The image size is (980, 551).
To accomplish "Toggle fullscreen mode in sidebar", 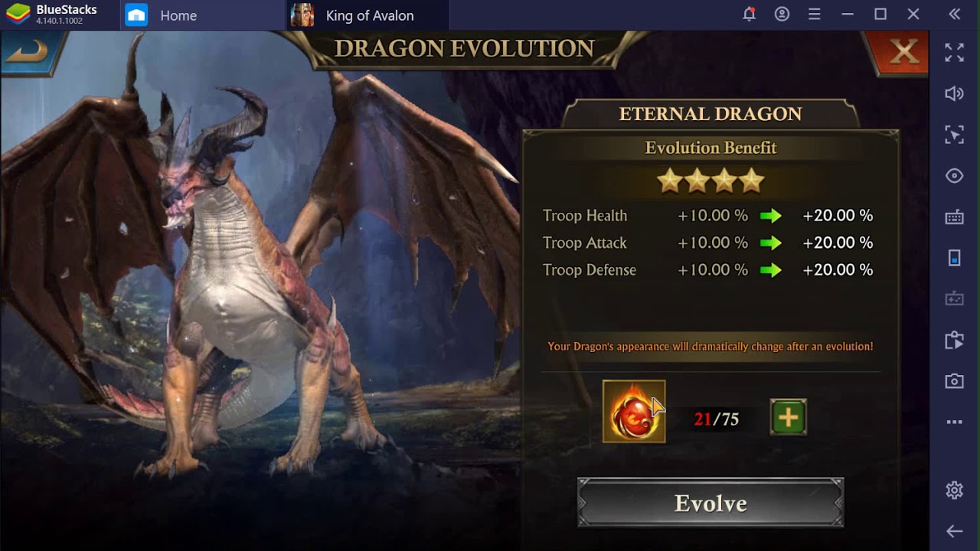I will (954, 52).
